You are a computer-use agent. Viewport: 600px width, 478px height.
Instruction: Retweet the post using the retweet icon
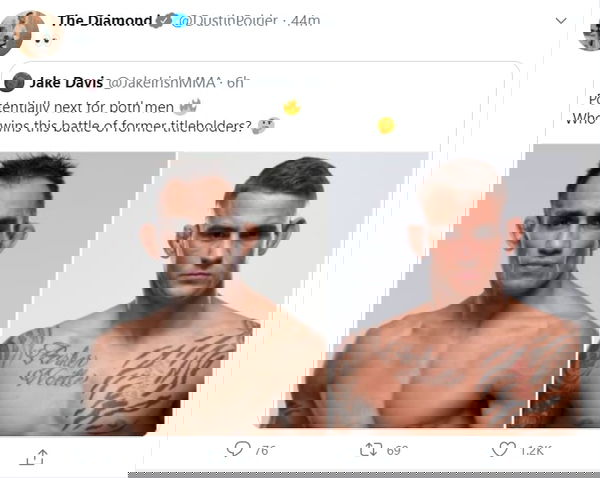point(371,449)
